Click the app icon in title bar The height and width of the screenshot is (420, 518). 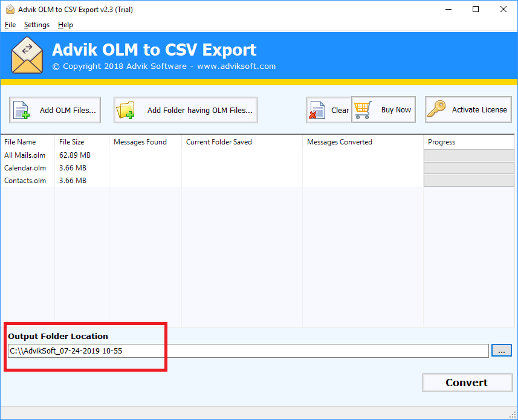(x=10, y=9)
